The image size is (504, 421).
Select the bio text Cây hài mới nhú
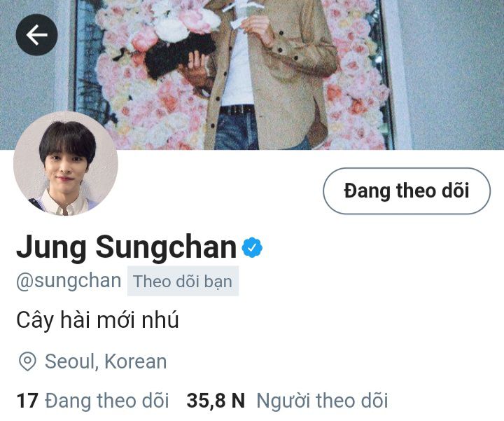tap(98, 320)
